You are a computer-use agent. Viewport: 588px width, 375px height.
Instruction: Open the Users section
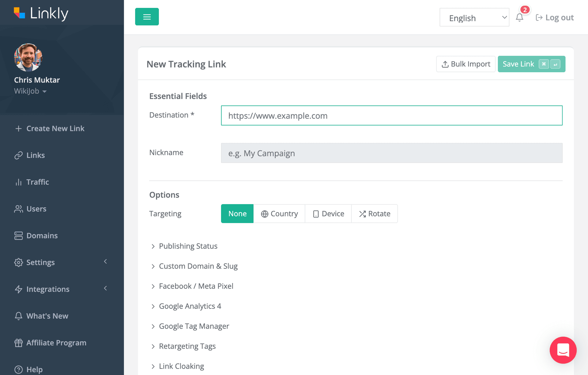[36, 209]
